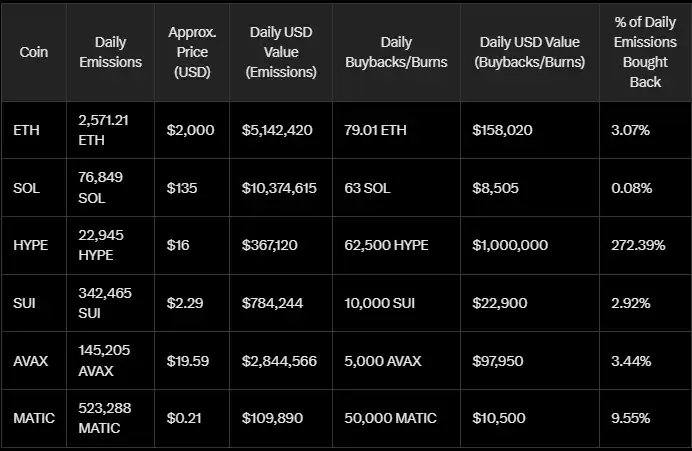
Task: Click the % of Daily Emissions Bought Back header
Action: (x=645, y=52)
